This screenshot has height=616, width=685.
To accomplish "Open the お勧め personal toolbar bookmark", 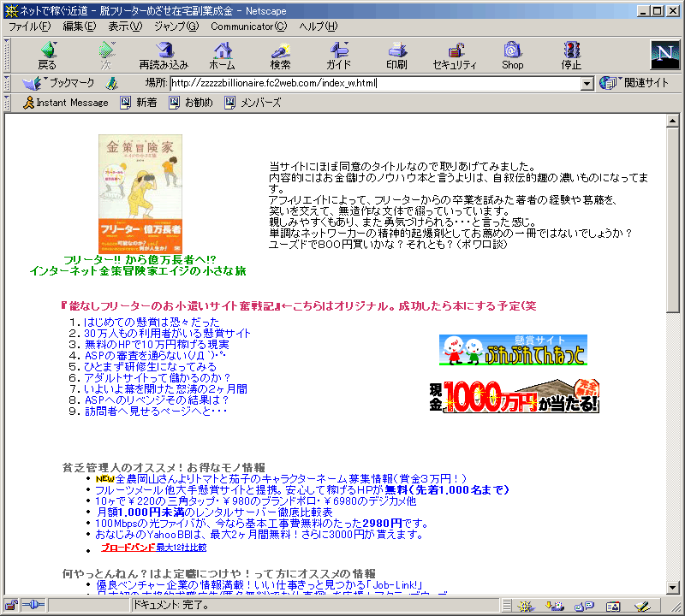I will [191, 103].
